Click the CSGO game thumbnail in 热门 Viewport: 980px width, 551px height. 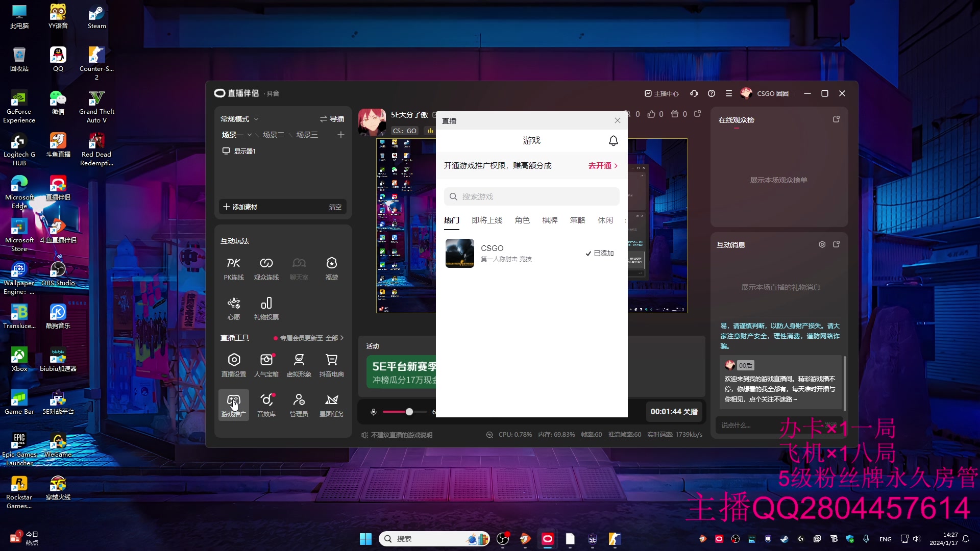point(459,253)
